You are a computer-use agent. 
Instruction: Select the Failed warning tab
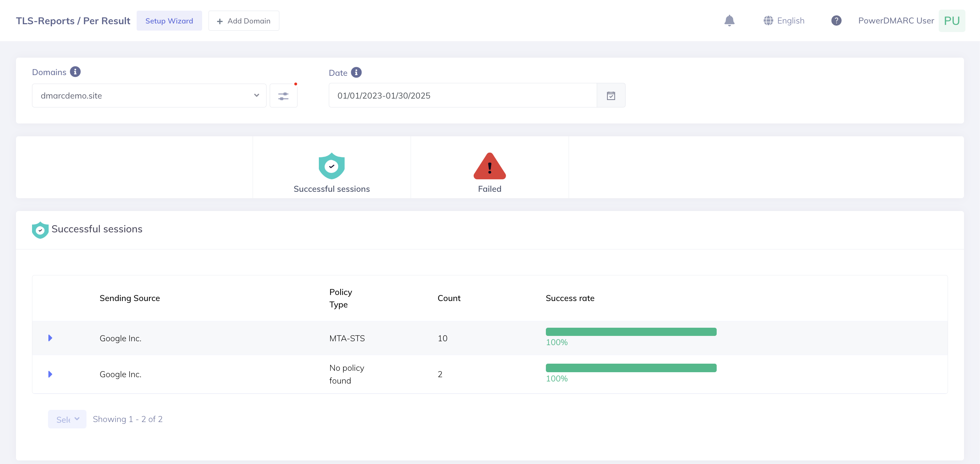pos(489,172)
